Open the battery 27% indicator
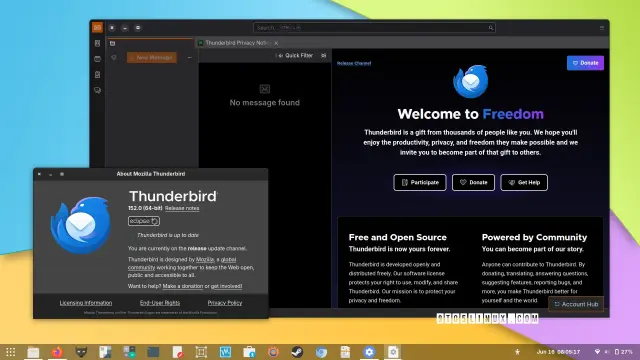This screenshot has height=360, width=640. pyautogui.click(x=624, y=351)
